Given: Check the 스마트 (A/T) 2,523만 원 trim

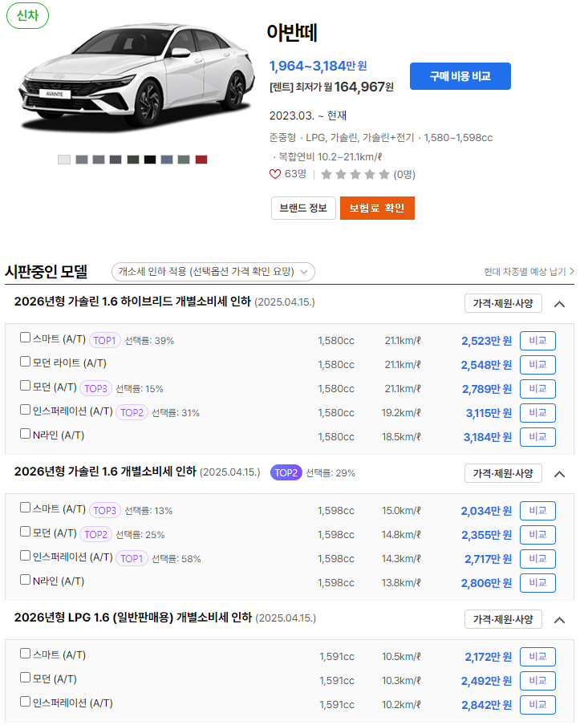Looking at the screenshot, I should point(25,338).
